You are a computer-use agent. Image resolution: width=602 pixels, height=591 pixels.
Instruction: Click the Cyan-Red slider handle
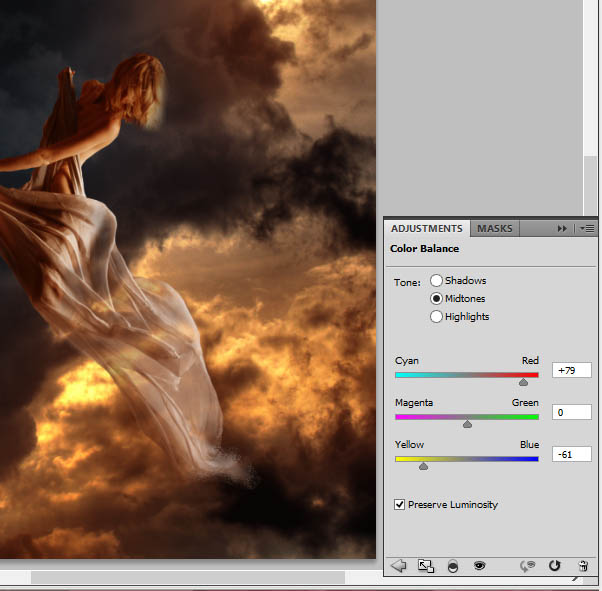523,382
